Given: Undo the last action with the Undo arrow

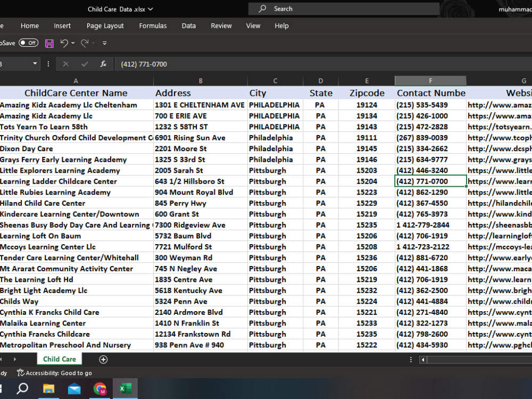Looking at the screenshot, I should (x=64, y=43).
